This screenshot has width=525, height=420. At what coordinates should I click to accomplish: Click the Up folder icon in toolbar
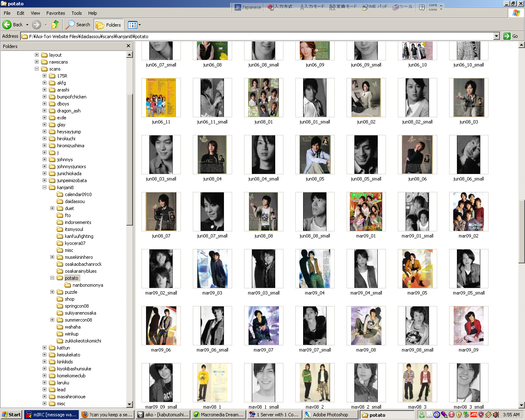[x=55, y=25]
